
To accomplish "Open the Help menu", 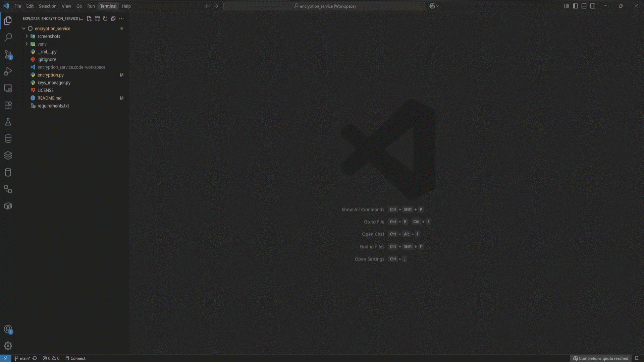I will pos(126,6).
